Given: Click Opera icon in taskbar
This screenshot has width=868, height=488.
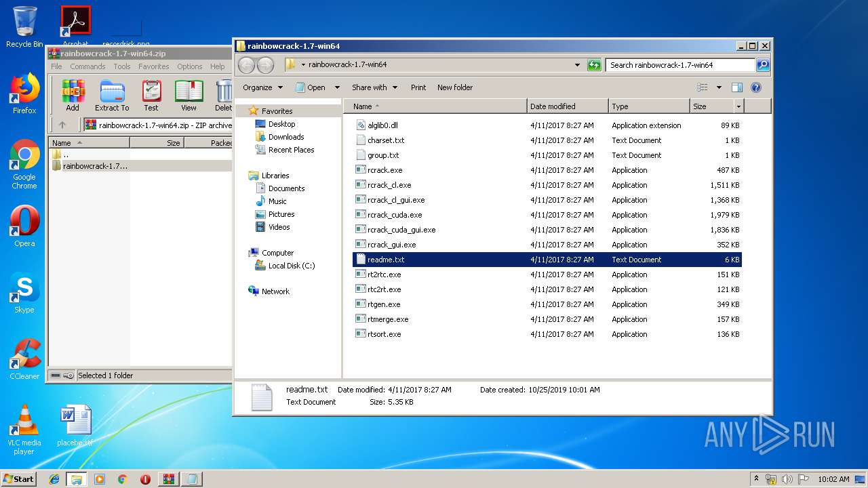Looking at the screenshot, I should pos(145,479).
